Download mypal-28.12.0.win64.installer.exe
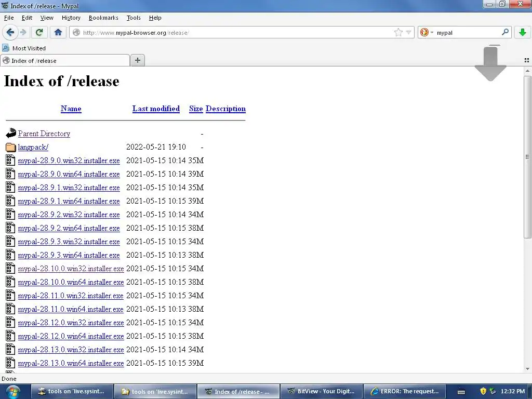 click(71, 336)
